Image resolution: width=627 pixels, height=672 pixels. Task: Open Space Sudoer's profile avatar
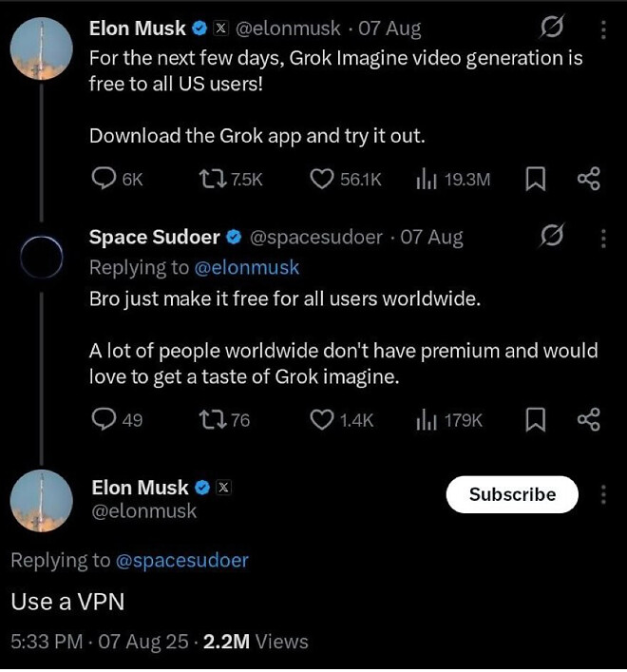(42, 254)
